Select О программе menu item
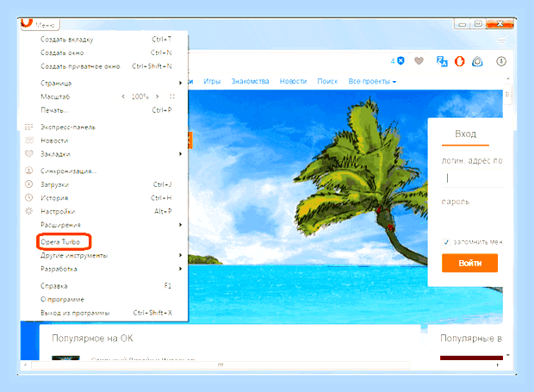Image resolution: width=534 pixels, height=392 pixels. (104, 299)
